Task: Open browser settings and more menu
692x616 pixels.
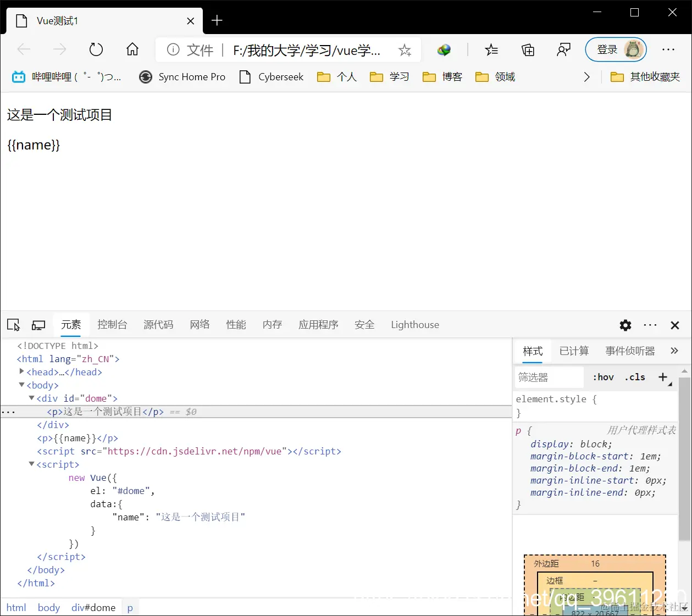Action: 668,50
